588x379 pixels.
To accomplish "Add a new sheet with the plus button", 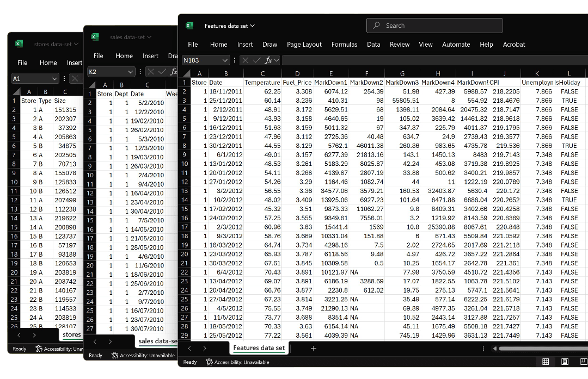I will coord(313,348).
